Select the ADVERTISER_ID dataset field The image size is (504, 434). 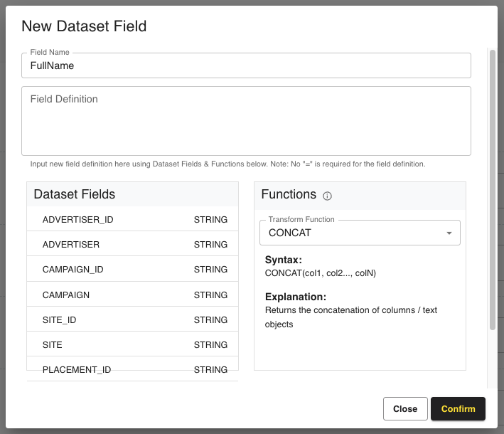(133, 220)
